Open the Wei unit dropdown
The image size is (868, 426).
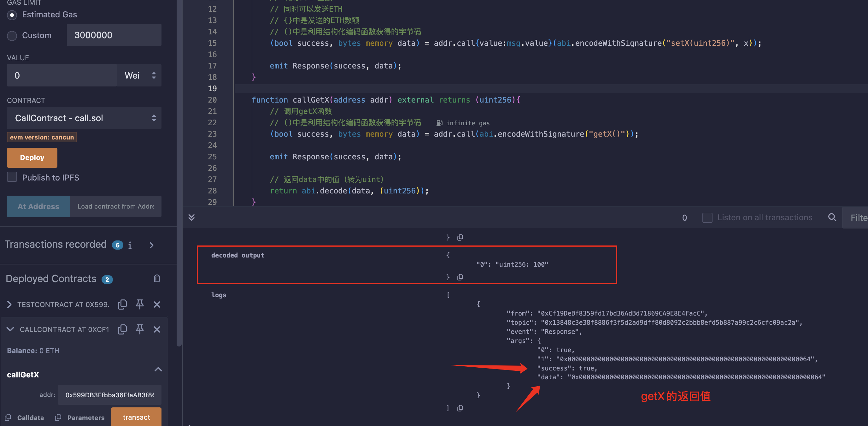[139, 75]
